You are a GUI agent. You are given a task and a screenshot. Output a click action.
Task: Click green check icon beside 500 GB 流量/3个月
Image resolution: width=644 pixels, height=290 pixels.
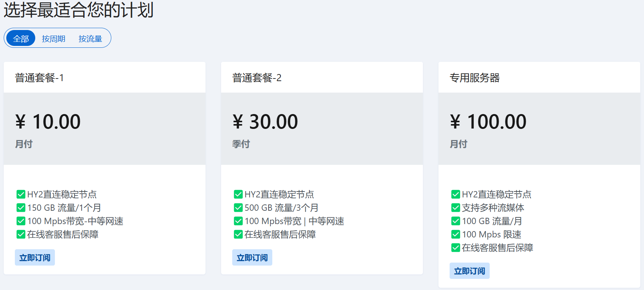[238, 207]
